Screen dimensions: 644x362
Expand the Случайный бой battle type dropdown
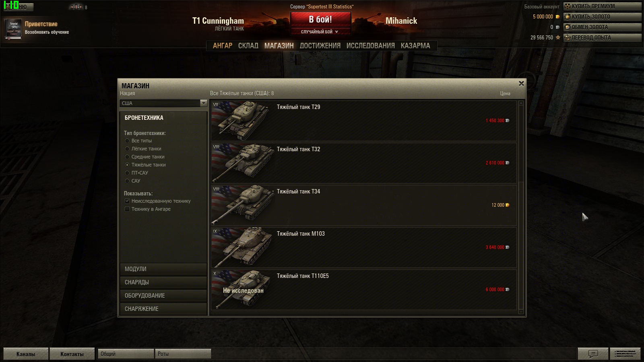point(320,32)
